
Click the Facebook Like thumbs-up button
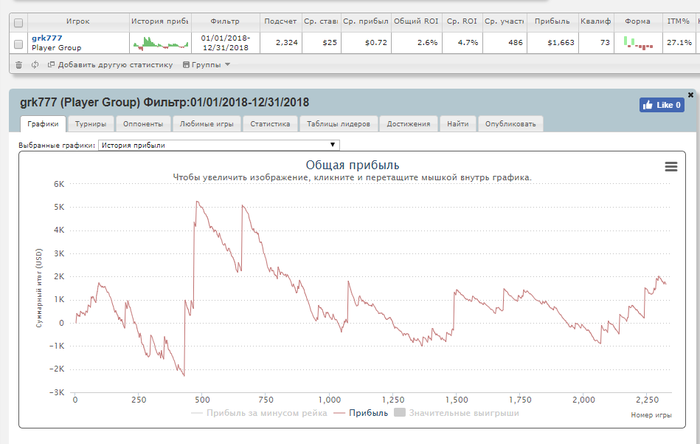click(x=662, y=105)
